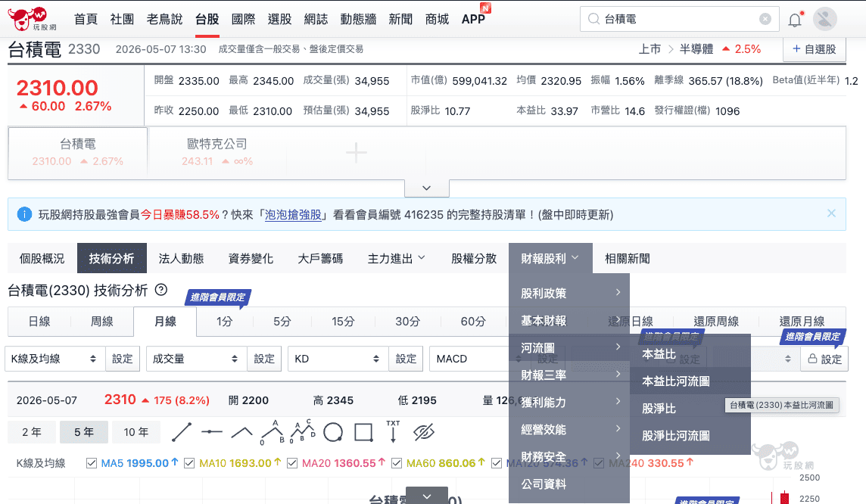Toggle the MA5 checkbox
The height and width of the screenshot is (504, 866).
click(x=92, y=463)
